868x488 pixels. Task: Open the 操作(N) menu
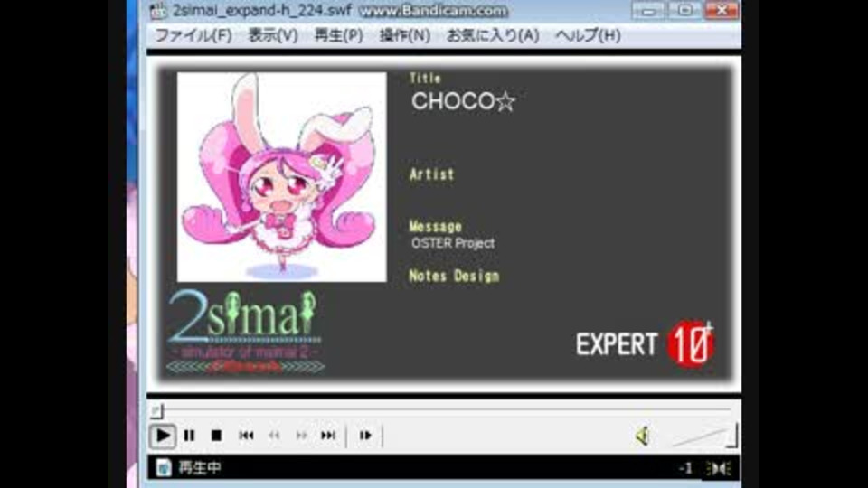[405, 35]
